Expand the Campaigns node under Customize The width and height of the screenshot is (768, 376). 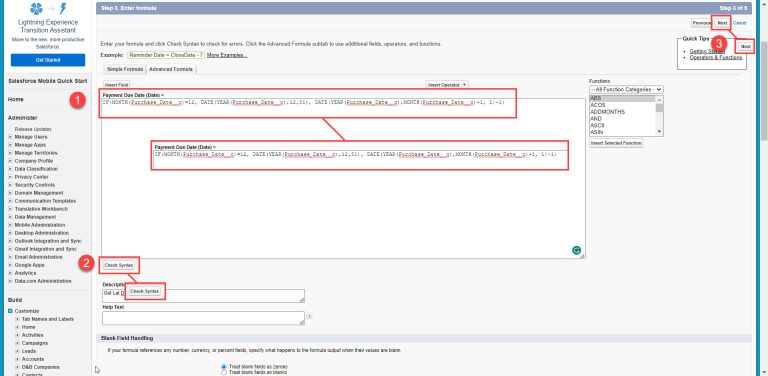18,343
